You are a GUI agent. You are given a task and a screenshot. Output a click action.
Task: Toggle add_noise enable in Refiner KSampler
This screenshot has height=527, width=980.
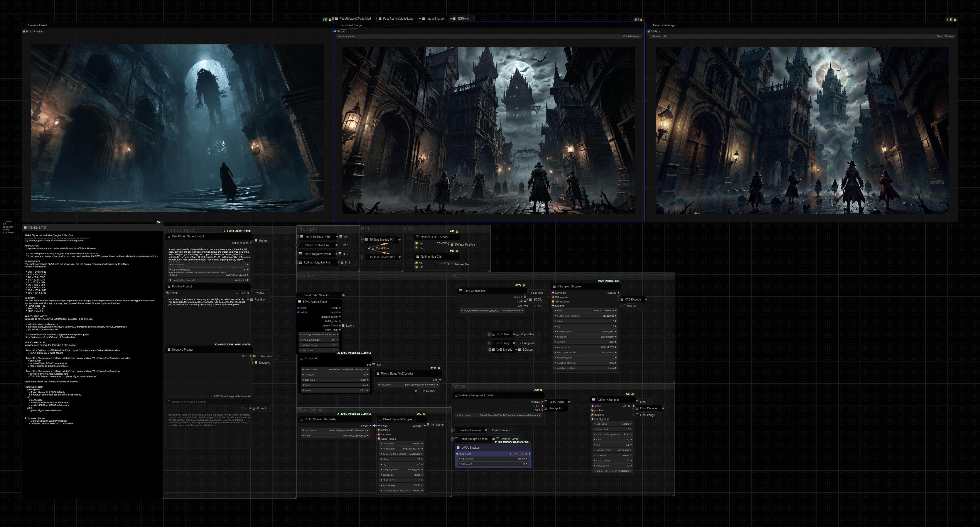point(612,424)
